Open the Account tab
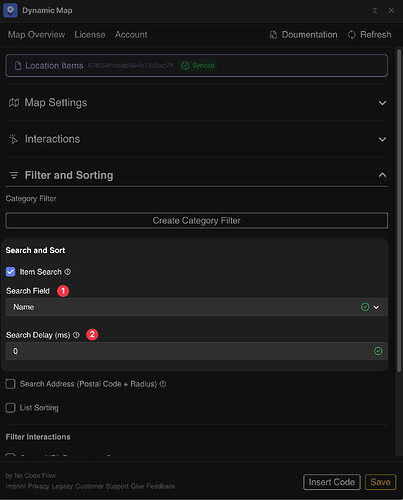The image size is (403, 500). click(131, 35)
